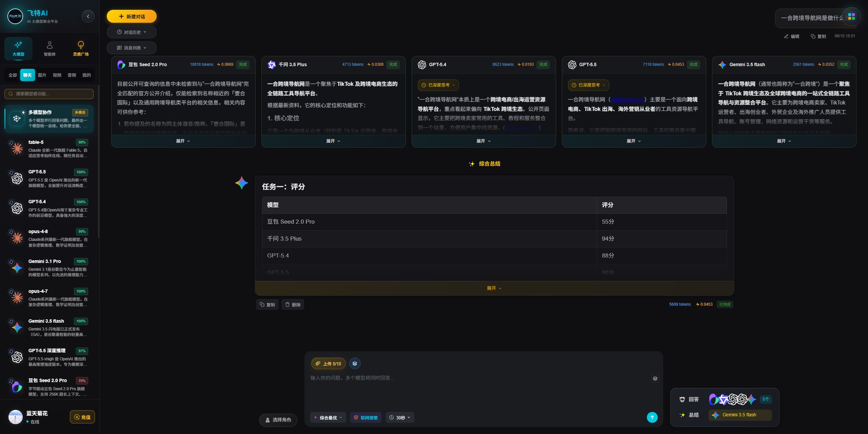Expand GPT-5.4 已深度思考 section
868x434 pixels.
[438, 85]
